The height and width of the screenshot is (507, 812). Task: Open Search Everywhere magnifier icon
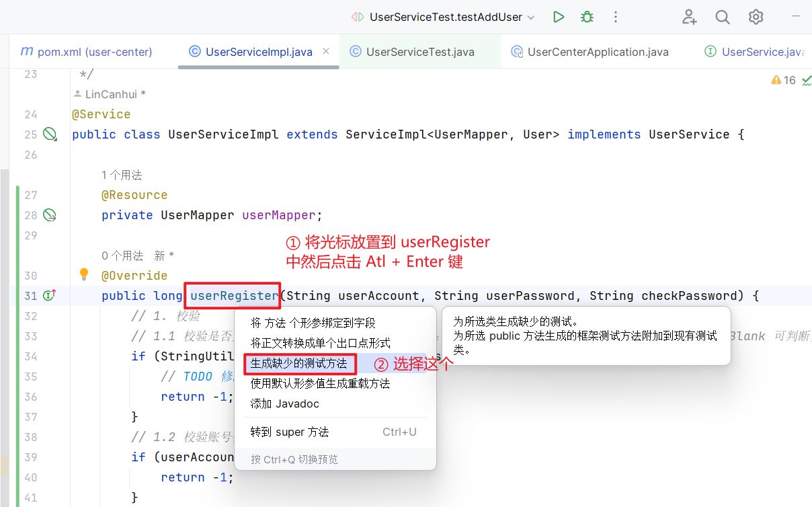723,17
